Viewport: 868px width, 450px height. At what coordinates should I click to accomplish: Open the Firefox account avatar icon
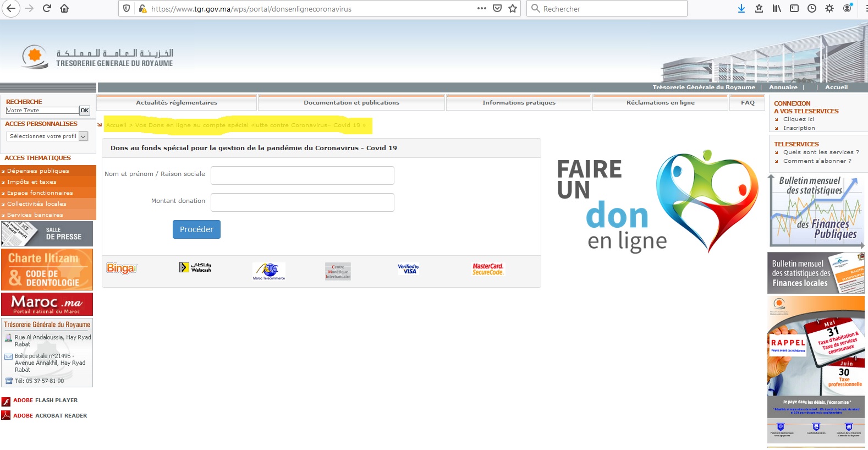(x=848, y=8)
